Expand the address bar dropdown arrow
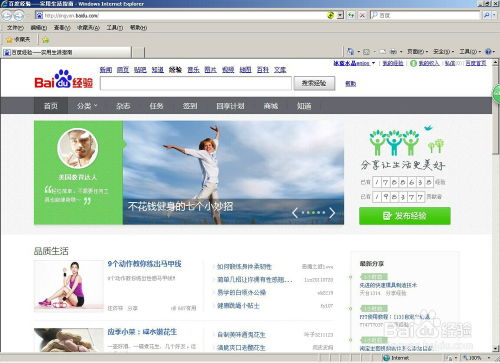This screenshot has height=363, width=500. click(x=340, y=15)
